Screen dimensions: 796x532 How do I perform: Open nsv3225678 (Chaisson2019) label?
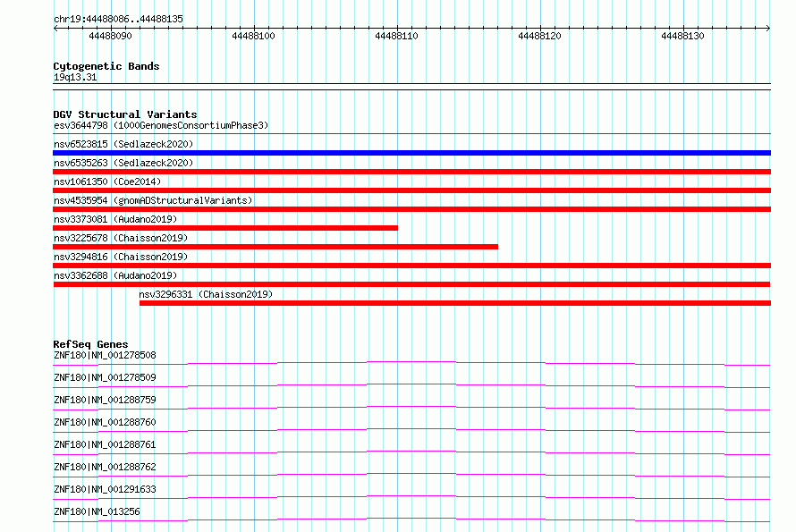pos(121,238)
